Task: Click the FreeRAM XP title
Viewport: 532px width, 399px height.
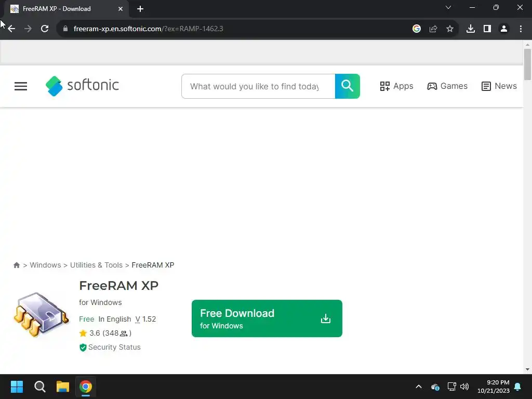Action: [x=119, y=286]
